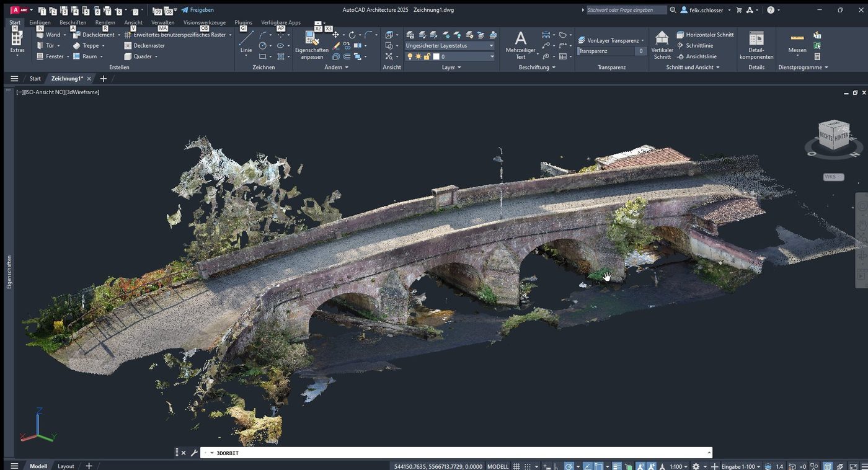Expand the Wand dropdown arrow
868x470 pixels.
click(65, 35)
